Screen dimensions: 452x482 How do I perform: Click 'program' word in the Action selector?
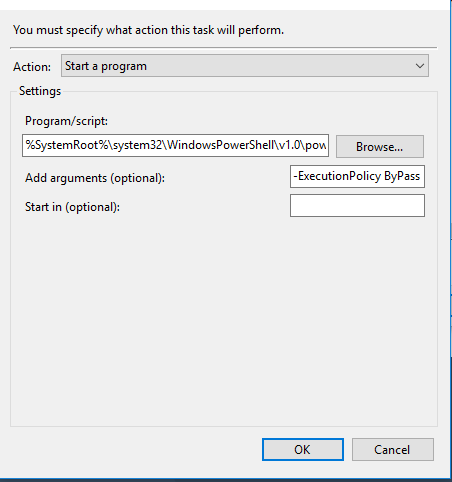(x=124, y=66)
